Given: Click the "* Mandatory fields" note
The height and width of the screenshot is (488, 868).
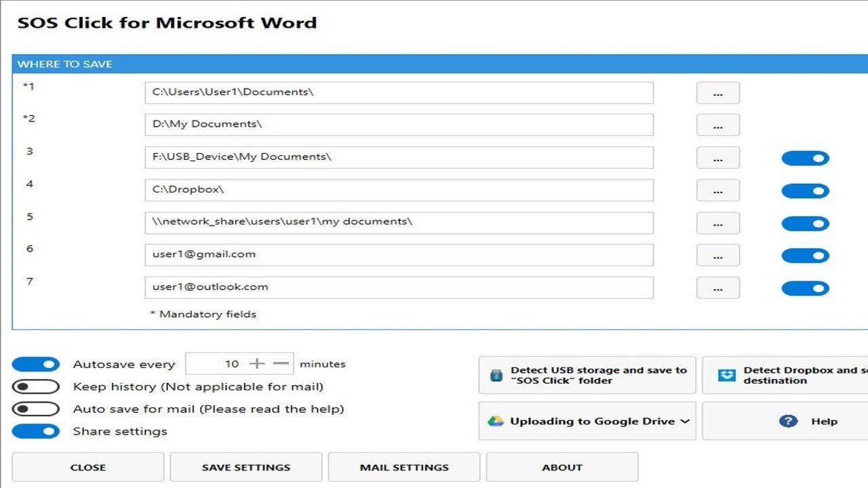Looking at the screenshot, I should pyautogui.click(x=203, y=314).
